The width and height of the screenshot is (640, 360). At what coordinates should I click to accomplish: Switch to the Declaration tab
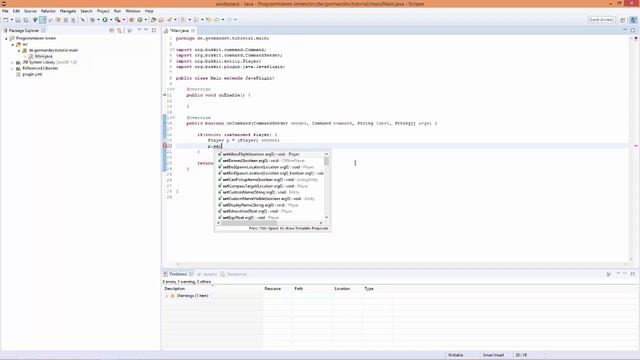(x=233, y=274)
